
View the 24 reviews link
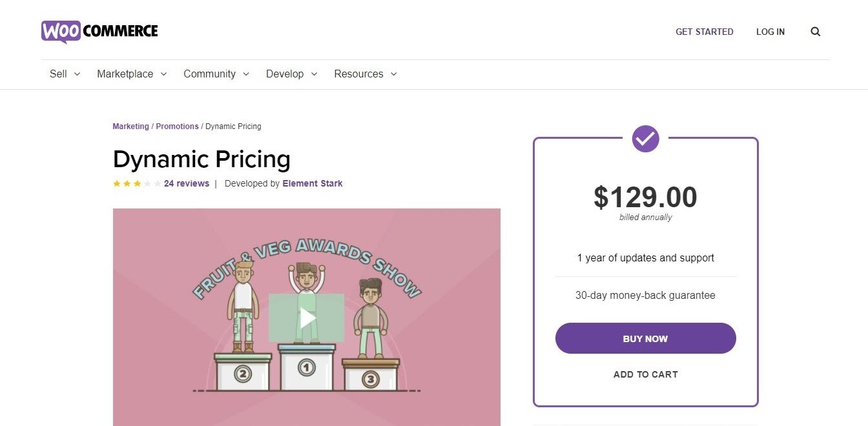[x=187, y=184]
